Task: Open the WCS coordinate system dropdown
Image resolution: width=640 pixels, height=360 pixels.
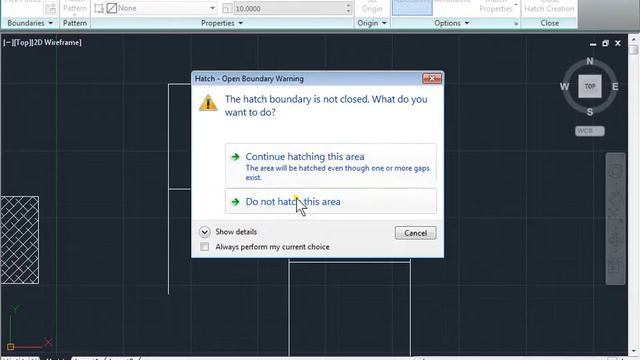Action: (590, 131)
